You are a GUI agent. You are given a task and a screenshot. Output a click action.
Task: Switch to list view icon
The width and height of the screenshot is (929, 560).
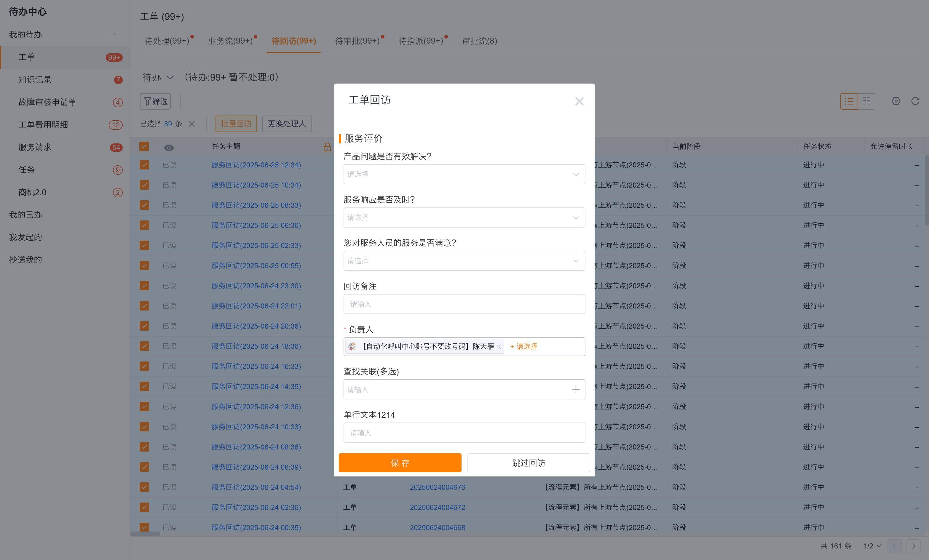(849, 101)
